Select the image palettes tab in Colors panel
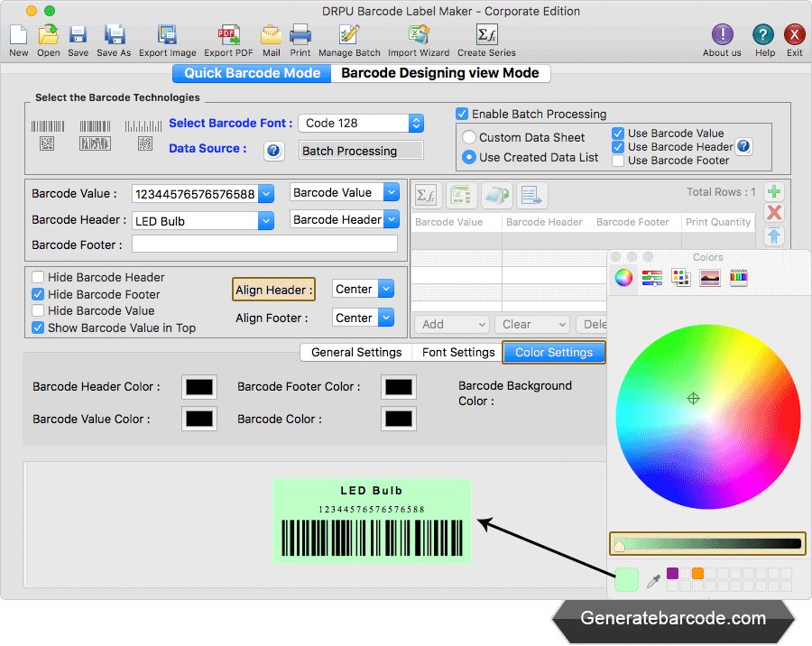The image size is (812, 646). (x=710, y=278)
